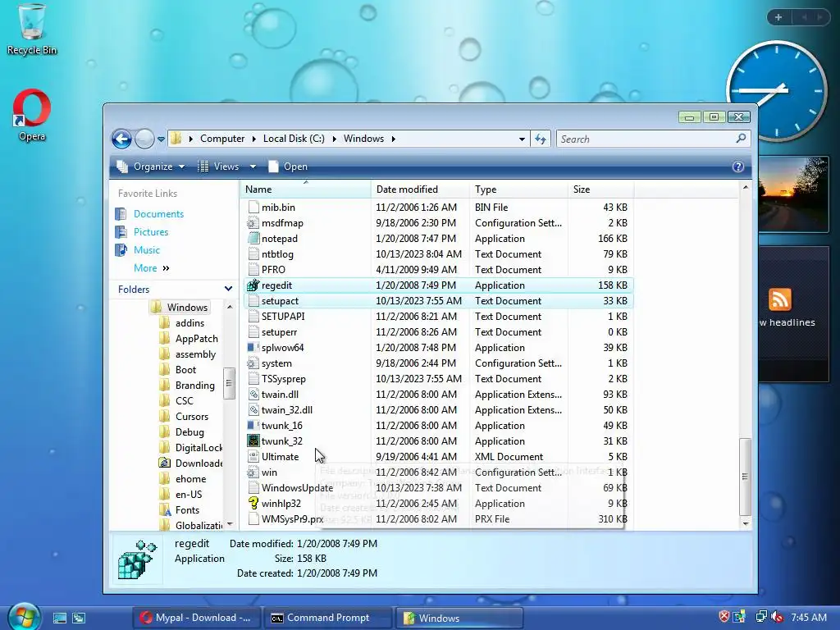This screenshot has height=630, width=840.
Task: Open the Help question mark icon
Action: tap(737, 167)
